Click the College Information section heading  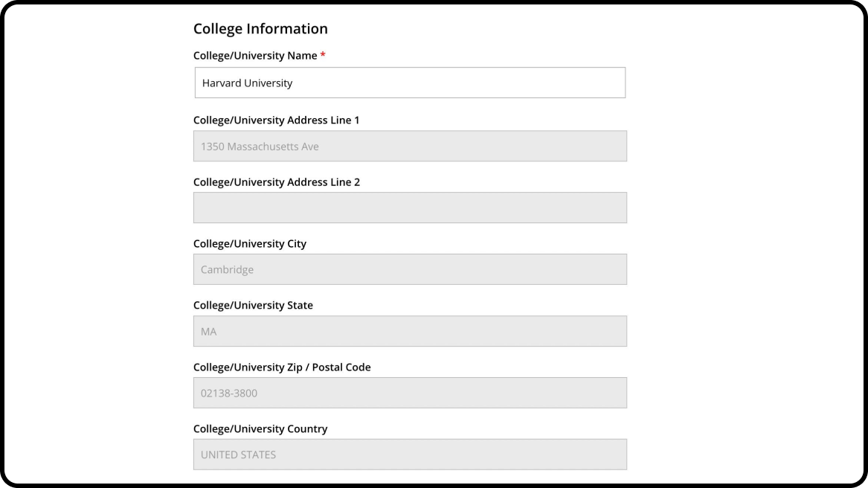click(260, 28)
